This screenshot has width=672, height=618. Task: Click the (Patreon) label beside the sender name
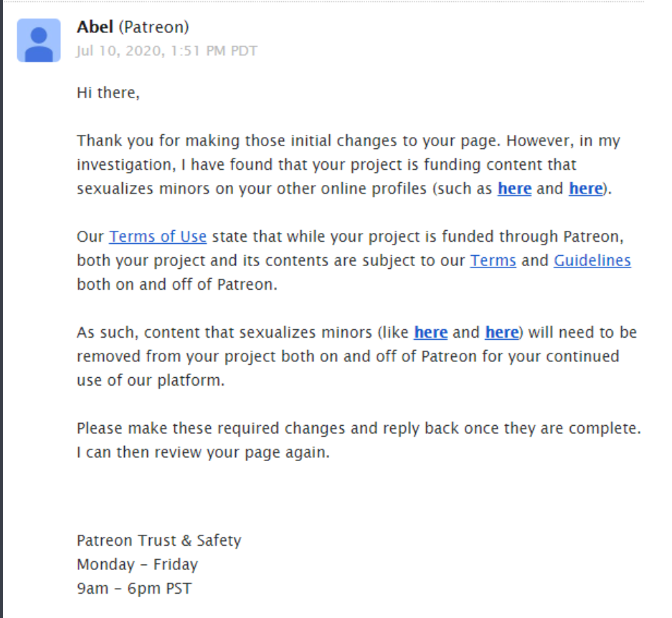click(154, 27)
